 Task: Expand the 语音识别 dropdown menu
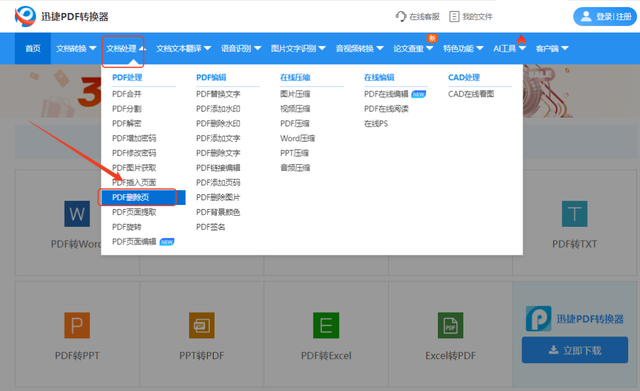(x=241, y=49)
